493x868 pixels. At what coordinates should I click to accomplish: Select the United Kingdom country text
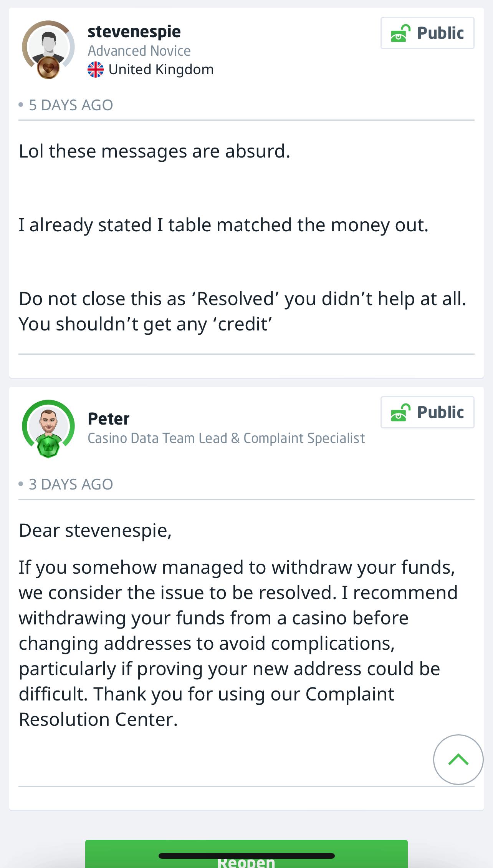tap(161, 70)
